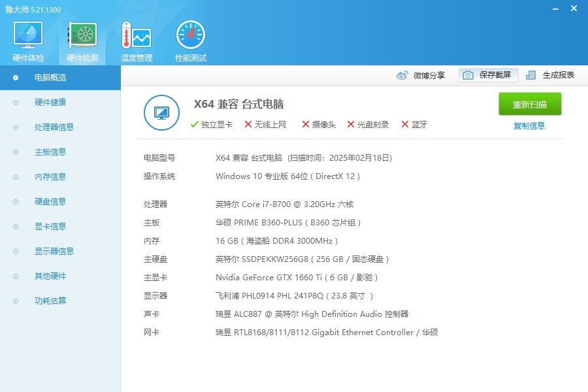Click the 微博分享 share label

coord(429,75)
